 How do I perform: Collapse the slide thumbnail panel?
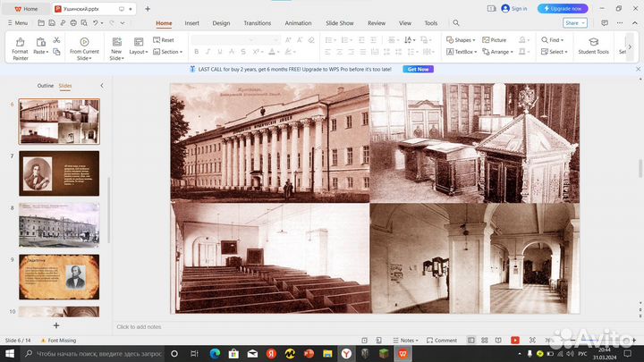tap(102, 86)
